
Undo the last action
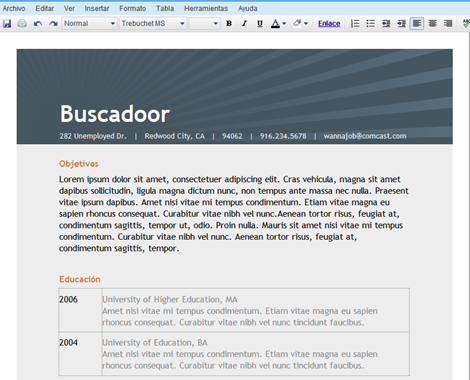pyautogui.click(x=38, y=24)
